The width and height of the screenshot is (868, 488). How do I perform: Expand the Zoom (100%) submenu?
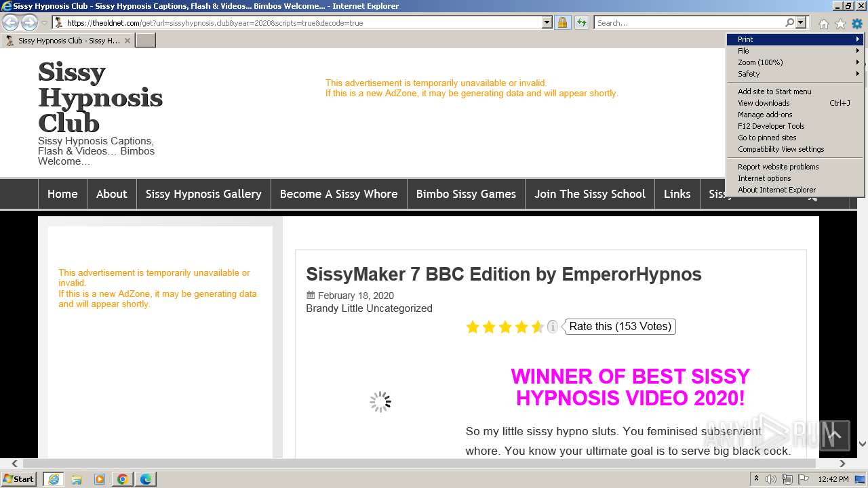coord(795,62)
